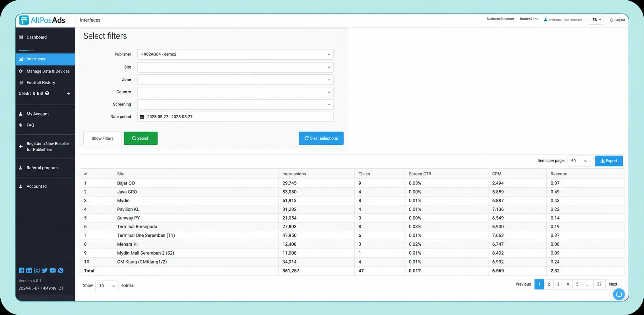This screenshot has width=644, height=315.
Task: Open LinkedIn social icon in sidebar
Action: point(29,270)
